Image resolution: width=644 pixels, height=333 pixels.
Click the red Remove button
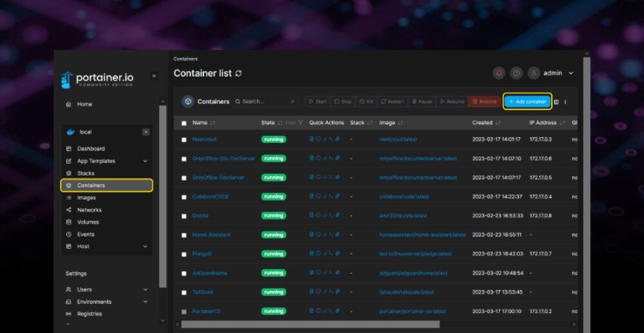484,101
